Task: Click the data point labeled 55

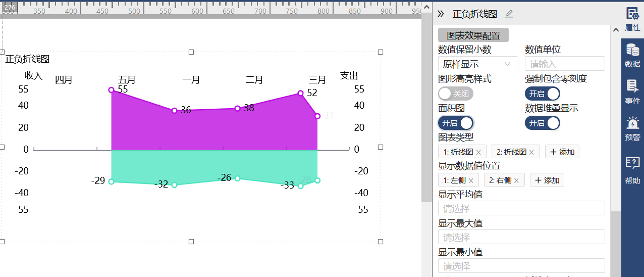Action: [x=111, y=90]
